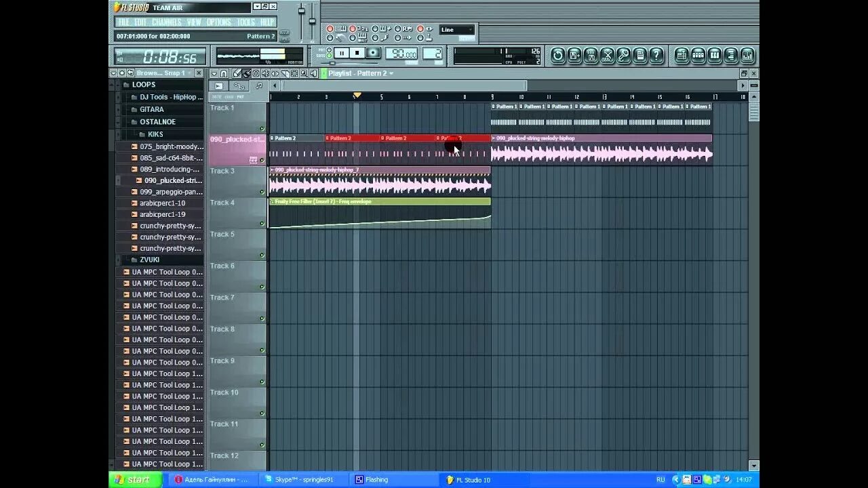Viewport: 868px width, 488px height.
Task: Select the Delete tool in playlist toolbar
Action: click(x=256, y=73)
